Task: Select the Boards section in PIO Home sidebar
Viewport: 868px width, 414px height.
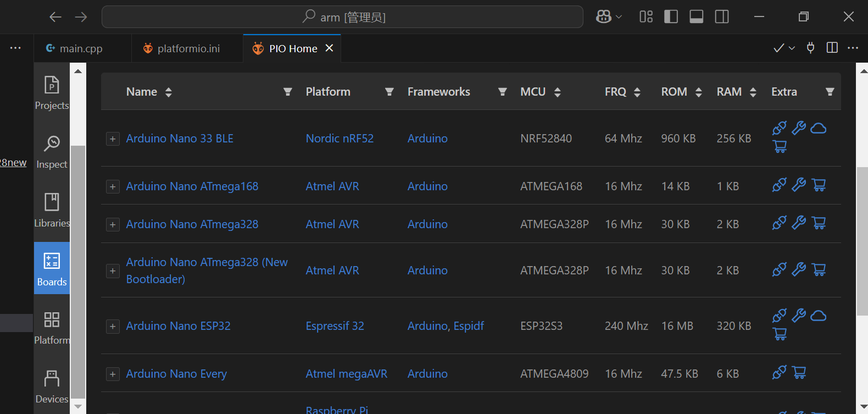Action: click(52, 268)
